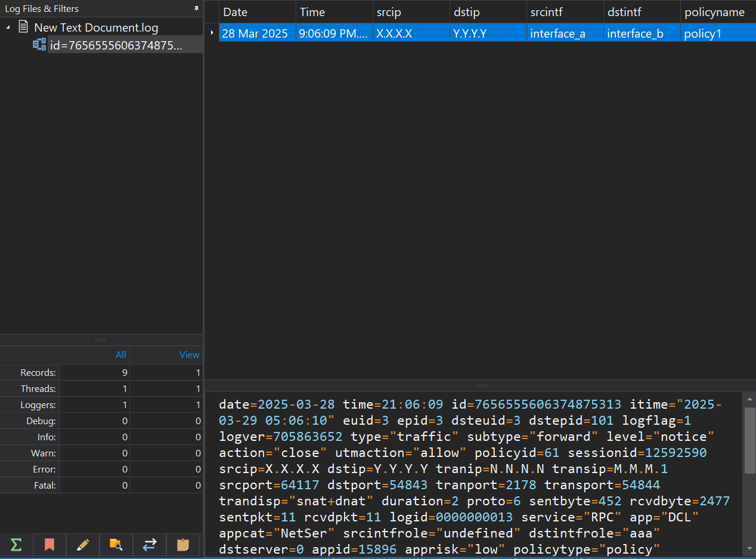This screenshot has height=559, width=756.
Task: Click the 'X.X.X.X' srcip cell
Action: click(411, 33)
